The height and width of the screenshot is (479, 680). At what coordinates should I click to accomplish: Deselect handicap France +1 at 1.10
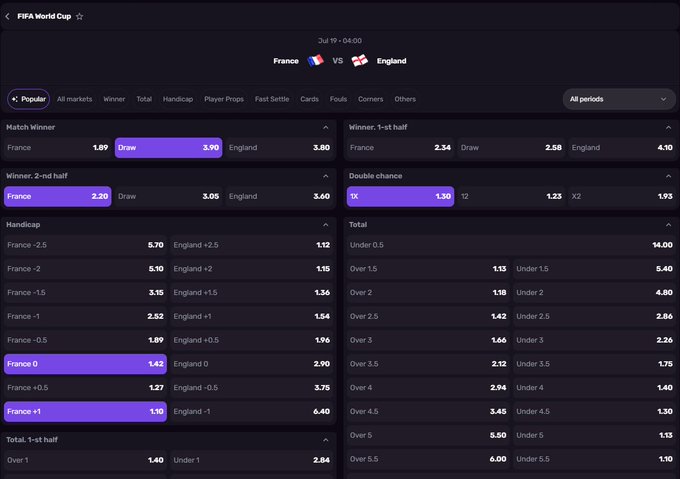85,411
